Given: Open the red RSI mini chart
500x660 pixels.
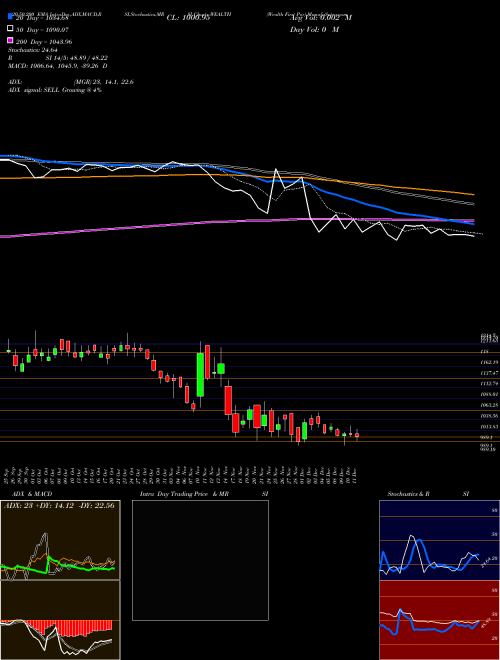Looking at the screenshot, I should pos(439,620).
